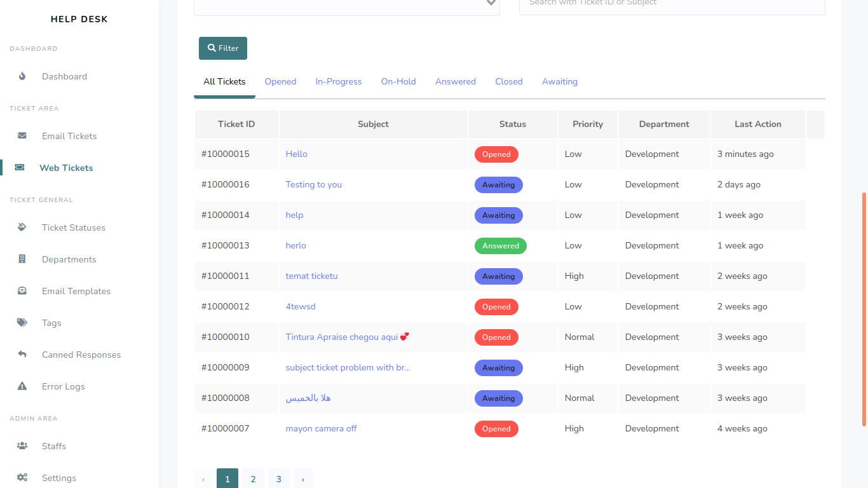Image resolution: width=868 pixels, height=488 pixels.
Task: Open the Closed tickets tab
Action: [x=508, y=81]
